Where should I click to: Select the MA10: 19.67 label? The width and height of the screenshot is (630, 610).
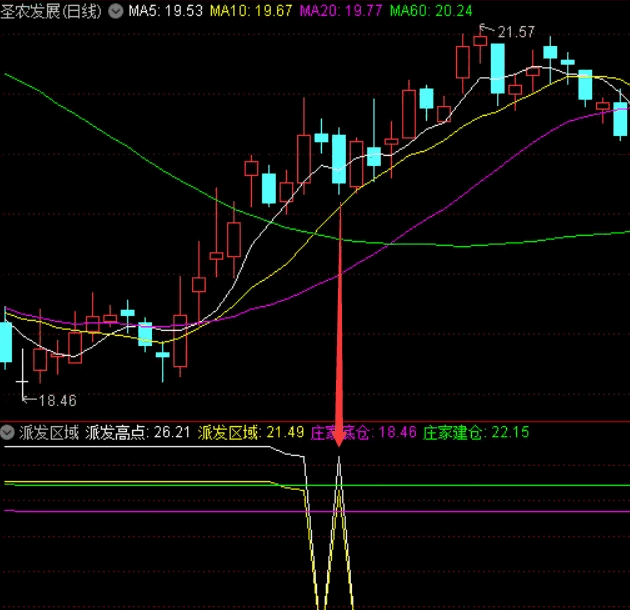pos(251,11)
